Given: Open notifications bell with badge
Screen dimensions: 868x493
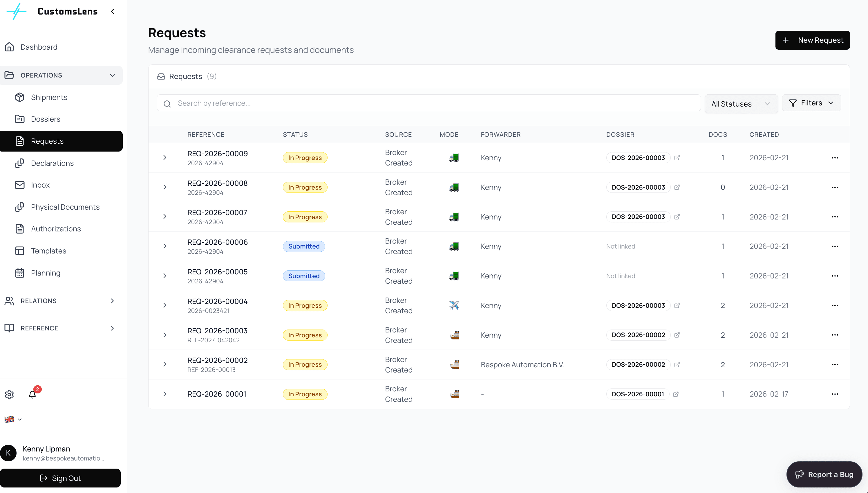Looking at the screenshot, I should click(x=32, y=395).
